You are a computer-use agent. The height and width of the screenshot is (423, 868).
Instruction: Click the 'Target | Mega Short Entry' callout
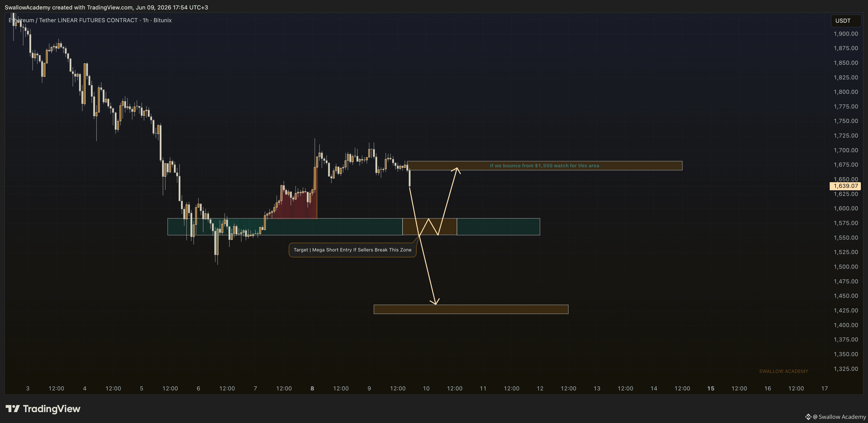coord(352,250)
